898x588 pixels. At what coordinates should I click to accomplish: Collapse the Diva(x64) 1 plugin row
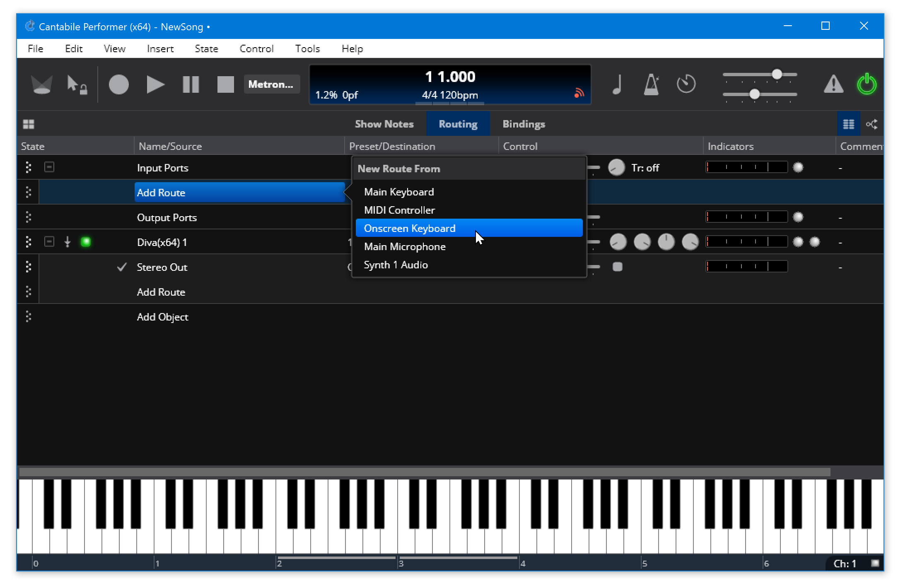click(49, 241)
